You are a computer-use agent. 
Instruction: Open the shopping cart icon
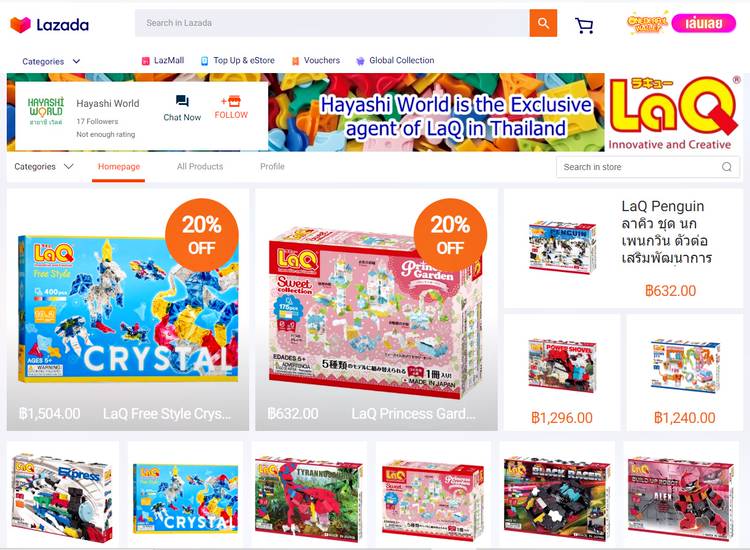584,25
